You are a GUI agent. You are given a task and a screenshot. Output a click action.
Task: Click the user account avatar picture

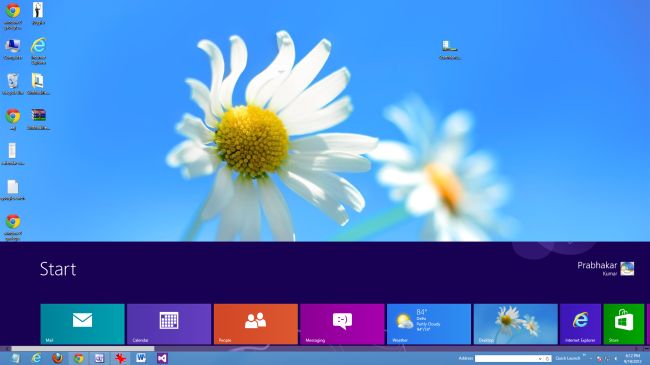point(627,269)
